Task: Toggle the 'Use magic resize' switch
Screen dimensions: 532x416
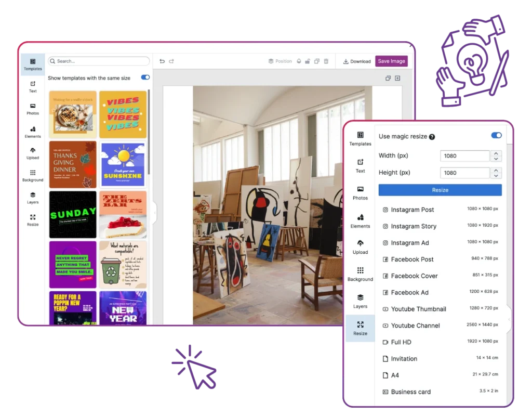Action: (x=496, y=136)
